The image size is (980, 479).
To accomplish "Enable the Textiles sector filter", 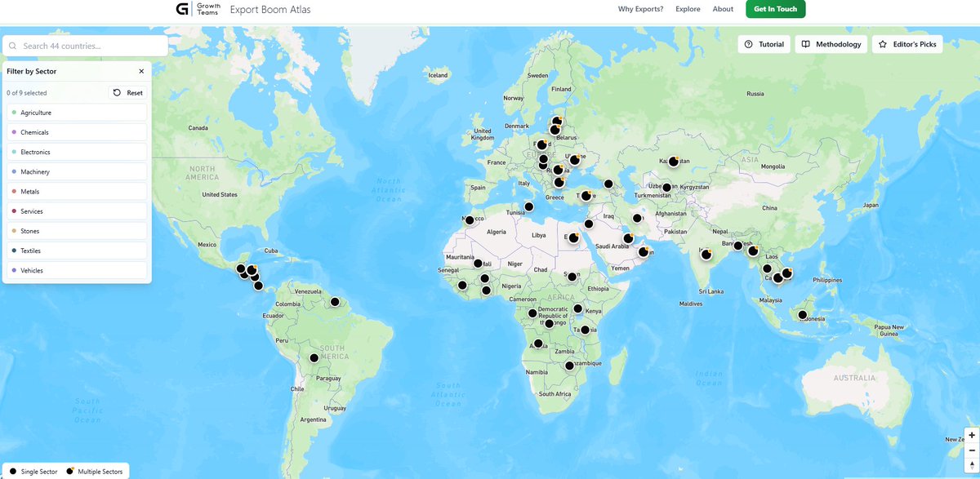I will pyautogui.click(x=76, y=251).
